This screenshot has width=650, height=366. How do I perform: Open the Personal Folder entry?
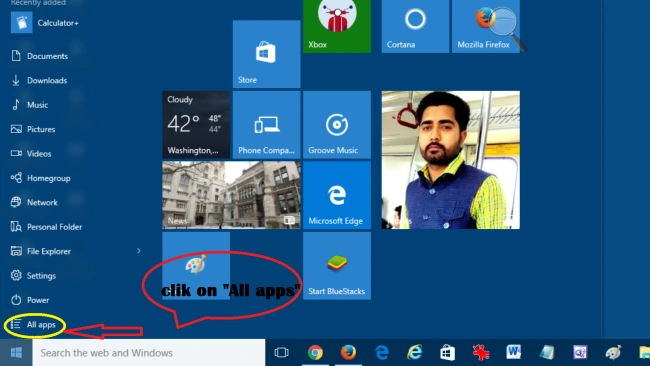point(46,227)
